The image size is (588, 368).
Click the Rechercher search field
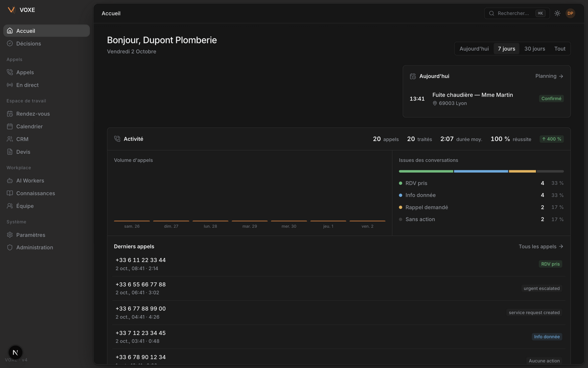(517, 13)
